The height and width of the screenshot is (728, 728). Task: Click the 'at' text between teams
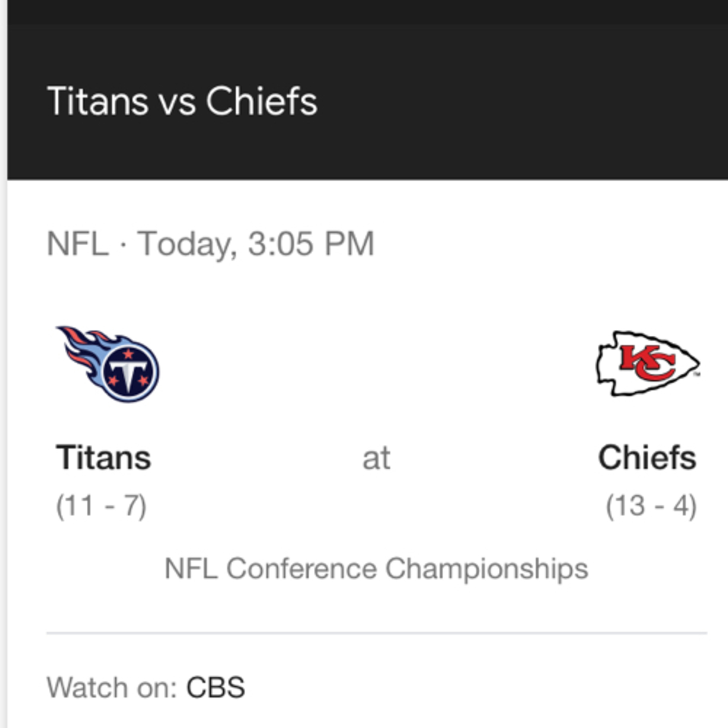click(376, 459)
